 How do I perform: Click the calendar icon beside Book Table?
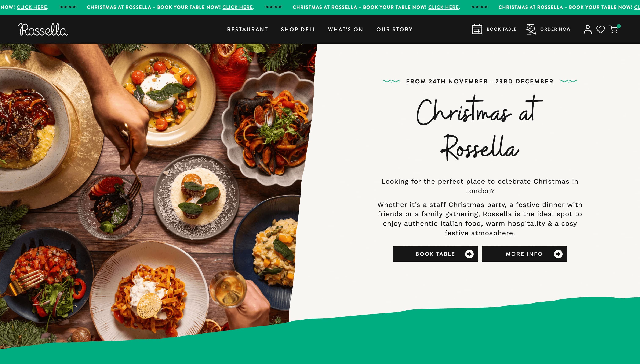[x=477, y=29]
